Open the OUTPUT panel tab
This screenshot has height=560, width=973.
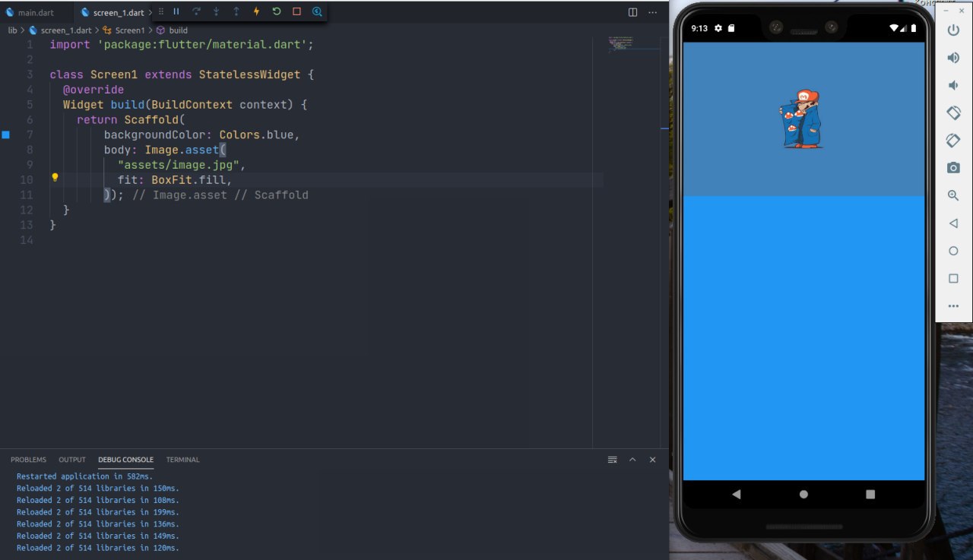pos(72,460)
